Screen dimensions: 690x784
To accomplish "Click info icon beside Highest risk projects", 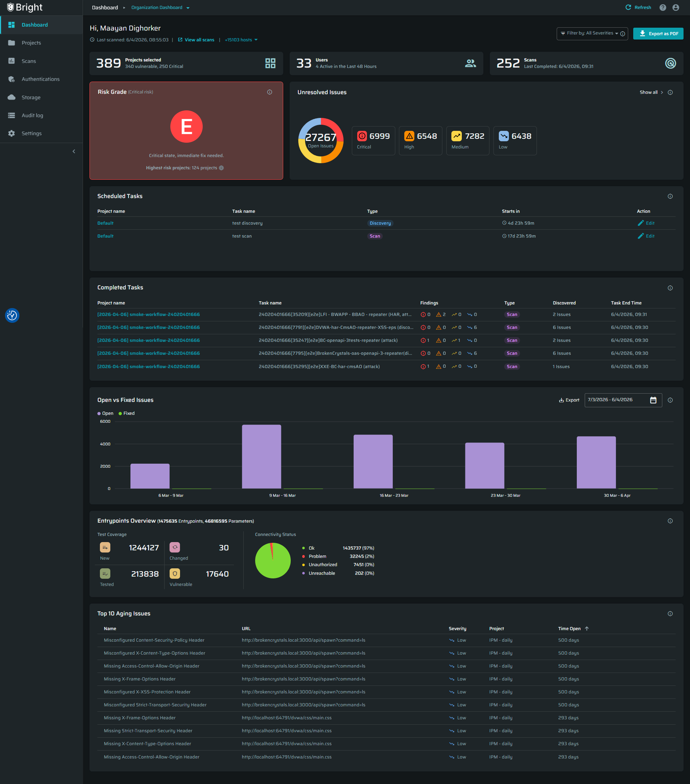I will coord(221,168).
